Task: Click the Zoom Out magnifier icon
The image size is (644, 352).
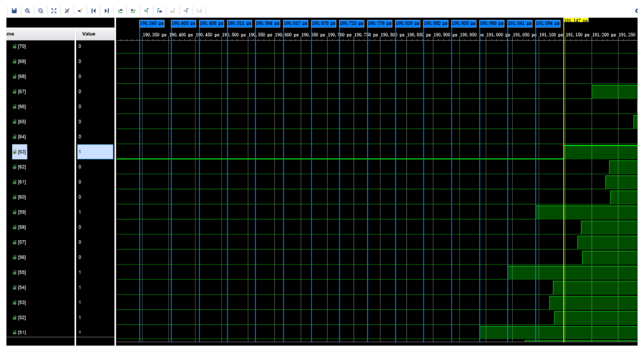Action: [x=40, y=11]
